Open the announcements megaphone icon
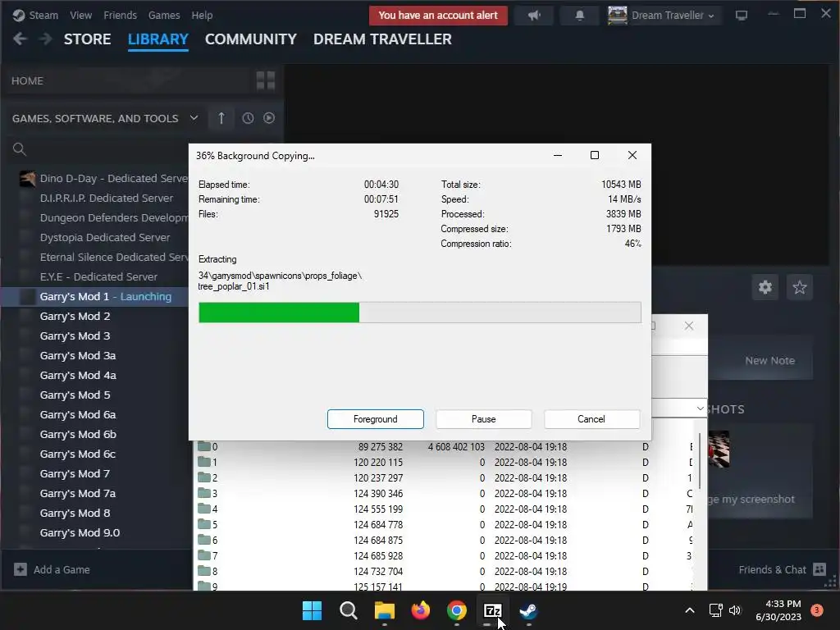Screen dimensions: 840x630 533,16
